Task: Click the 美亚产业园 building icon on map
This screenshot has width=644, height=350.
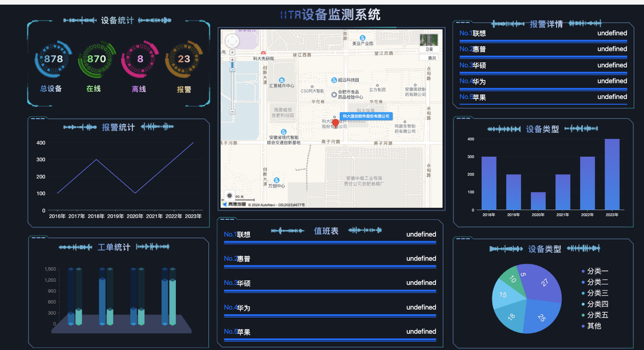Action: [363, 38]
